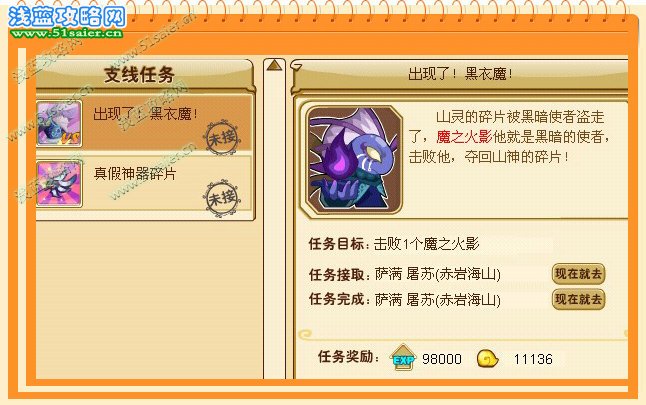Click the 未接 stamp on 真假神器碎片 quest
The image size is (646, 405).
coord(222,198)
